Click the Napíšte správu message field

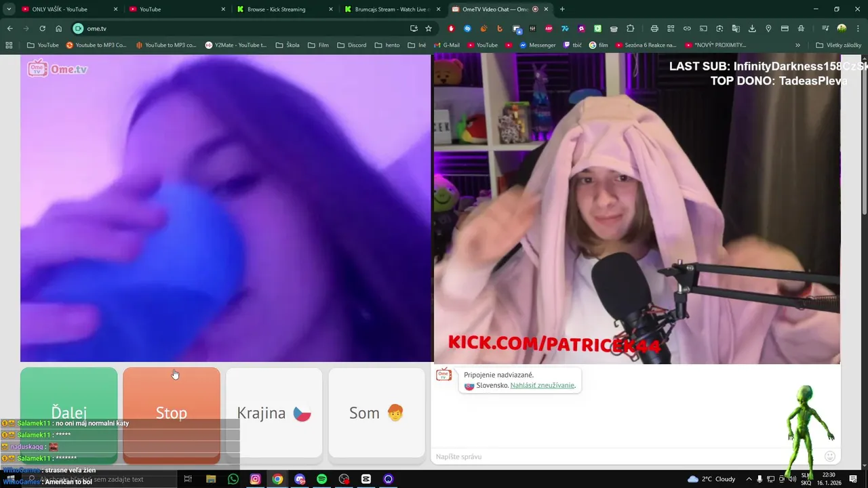[624, 457]
